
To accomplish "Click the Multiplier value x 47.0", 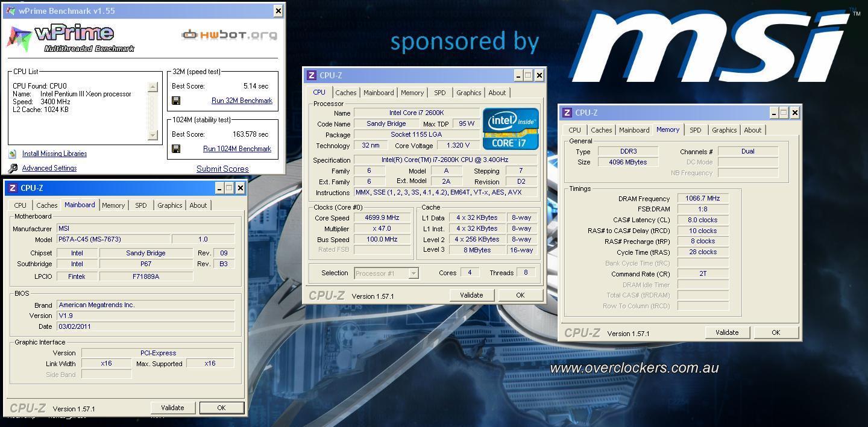I will (x=382, y=228).
